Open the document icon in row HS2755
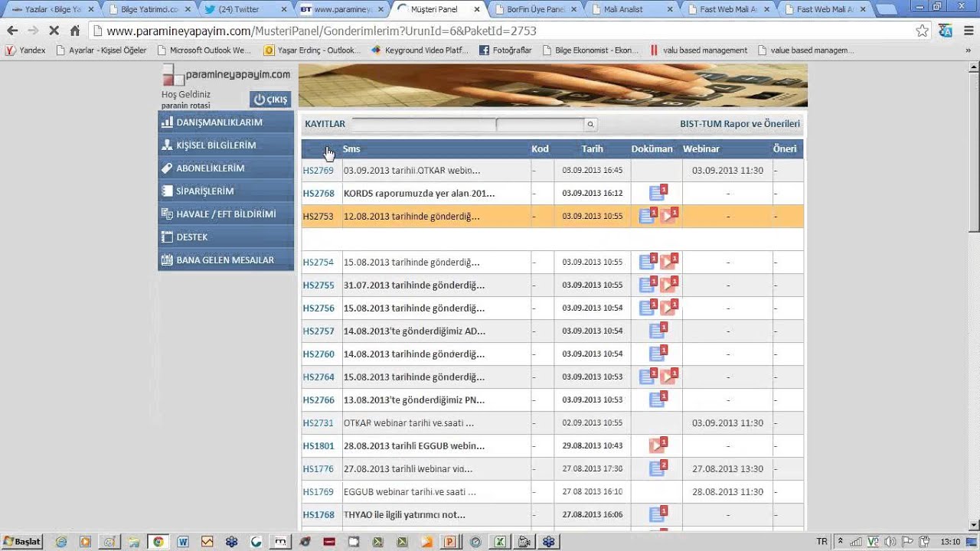Viewport: 980px width, 551px height. [x=648, y=285]
